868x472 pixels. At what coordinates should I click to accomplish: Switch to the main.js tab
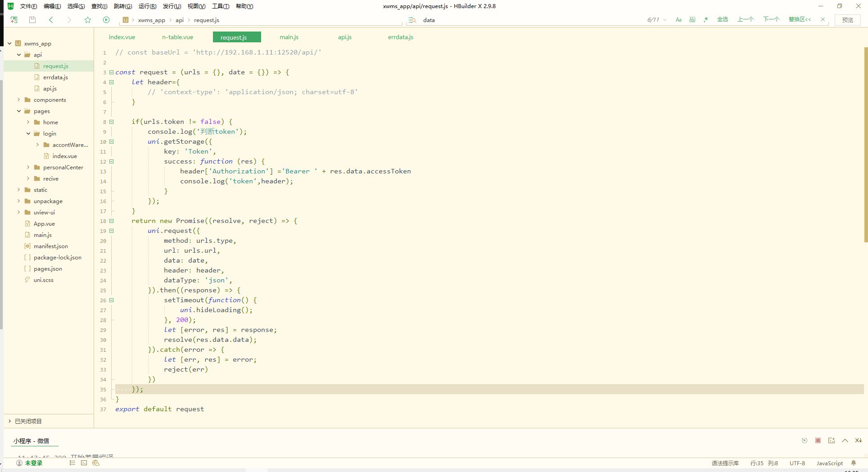click(x=289, y=37)
